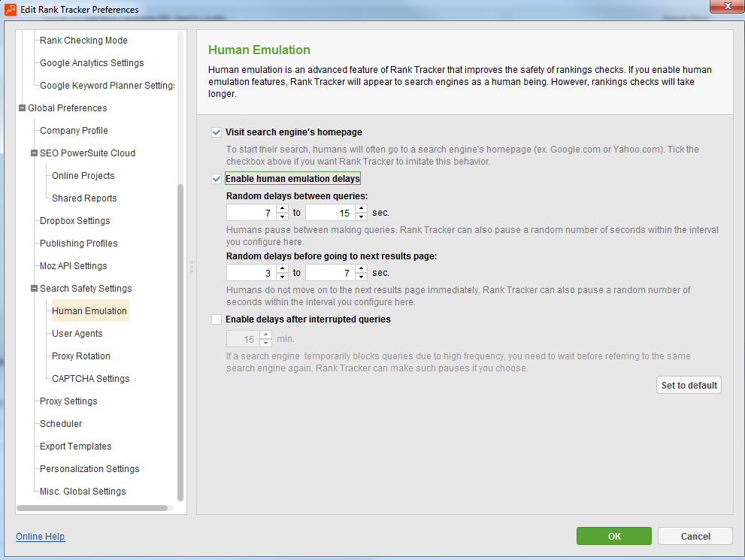
Task: Click the queries delay field showing 15 sec
Action: click(x=331, y=213)
